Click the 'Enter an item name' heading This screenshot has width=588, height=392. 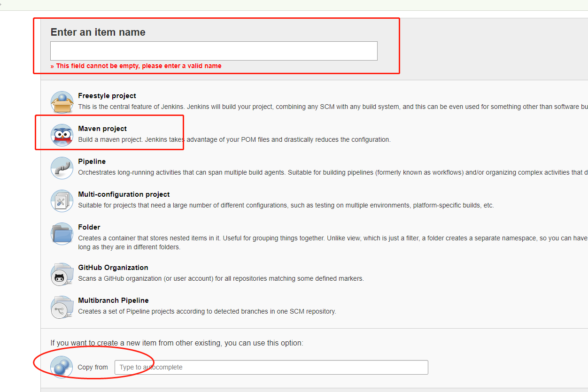[x=98, y=32]
